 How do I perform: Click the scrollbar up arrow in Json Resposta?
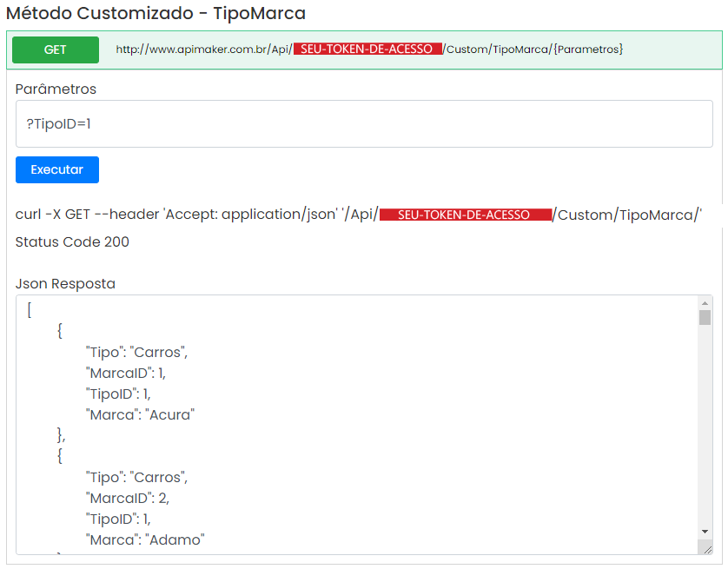click(x=705, y=303)
